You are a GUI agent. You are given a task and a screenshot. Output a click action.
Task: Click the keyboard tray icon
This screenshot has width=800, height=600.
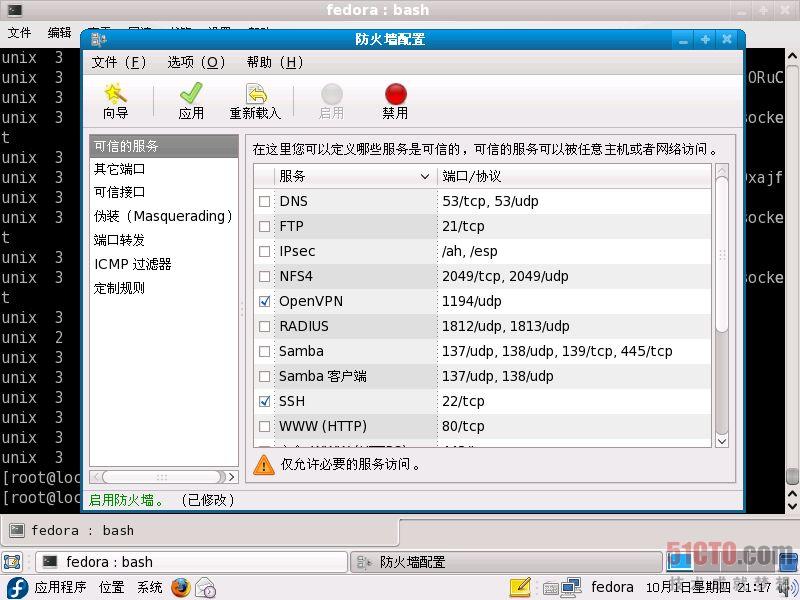pyautogui.click(x=550, y=589)
